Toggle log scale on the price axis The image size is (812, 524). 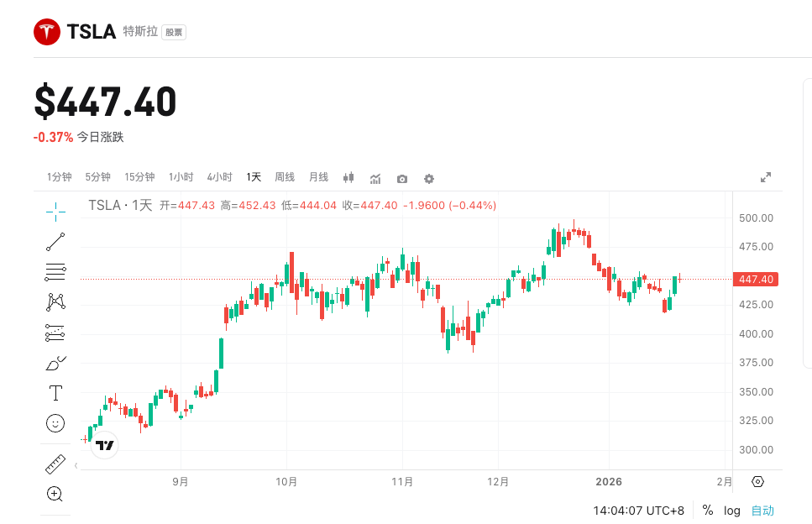[x=732, y=510]
